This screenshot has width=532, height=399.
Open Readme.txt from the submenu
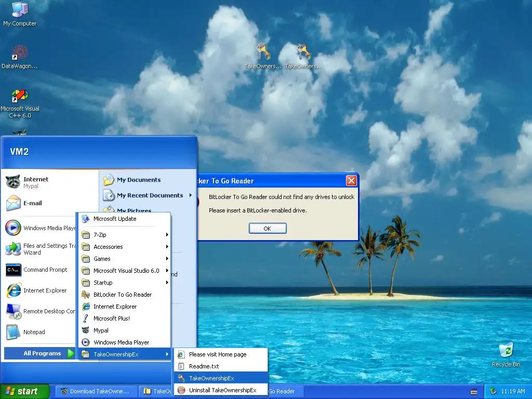221,366
